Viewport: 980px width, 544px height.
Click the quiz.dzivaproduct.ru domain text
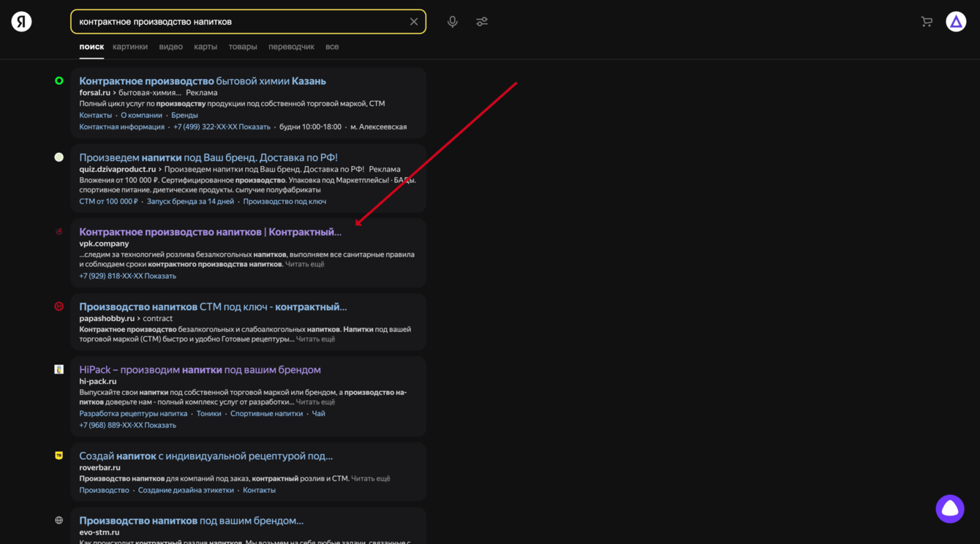click(x=118, y=170)
